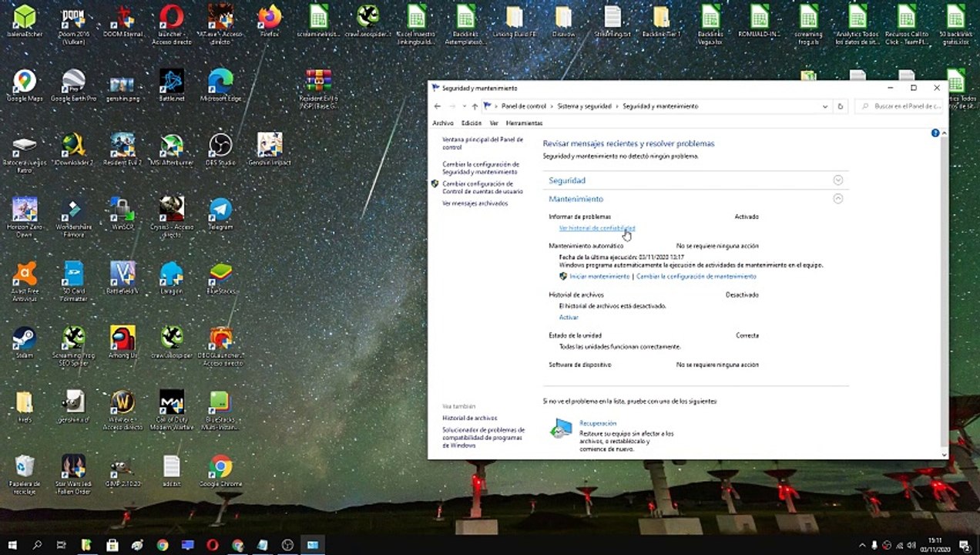This screenshot has height=555, width=980.
Task: Click Activar under Historial de archivos
Action: (569, 318)
